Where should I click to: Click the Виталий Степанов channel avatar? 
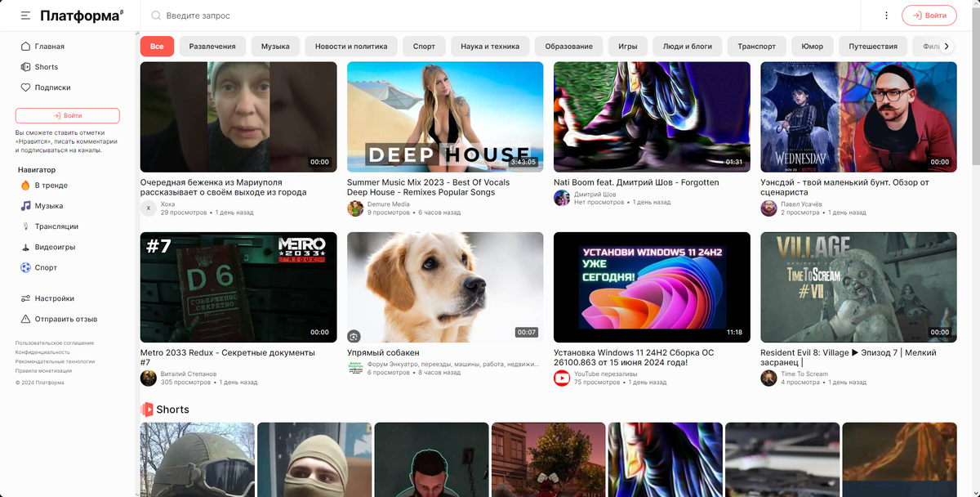(x=149, y=378)
